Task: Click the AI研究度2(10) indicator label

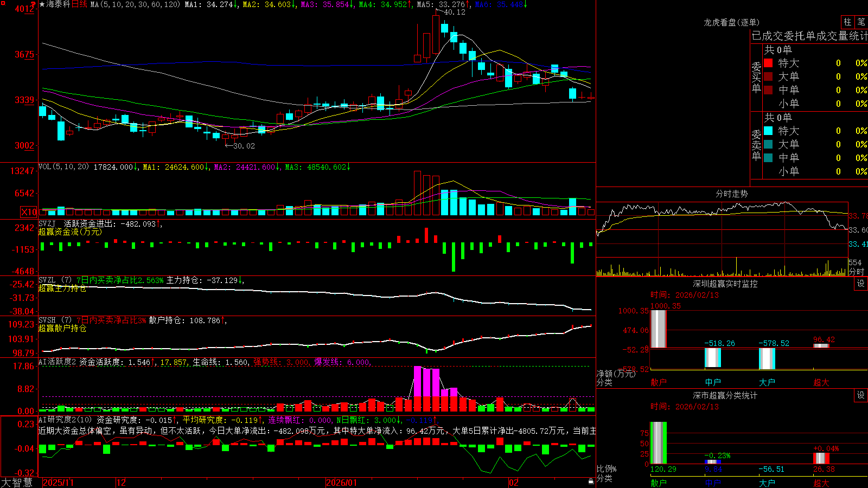Action: click(65, 420)
